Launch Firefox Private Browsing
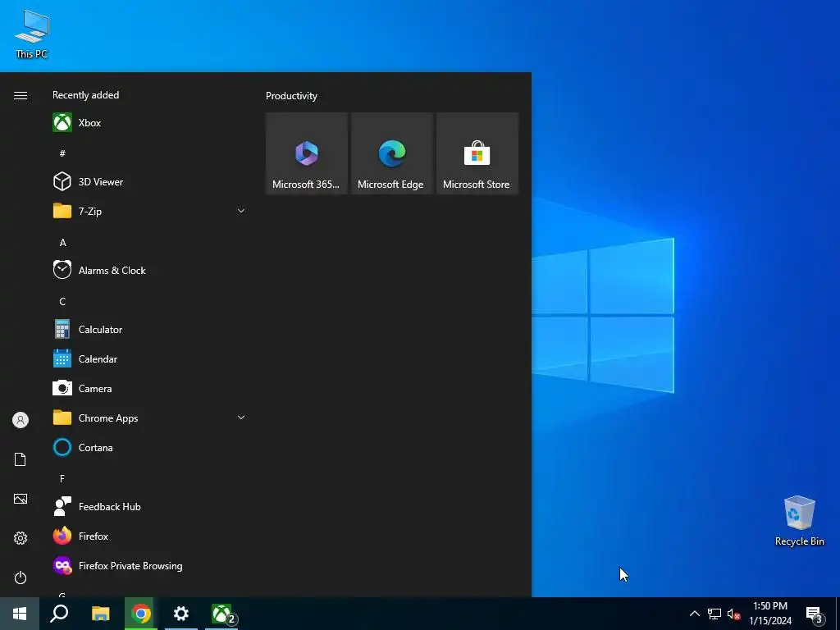840x630 pixels. [x=149, y=566]
